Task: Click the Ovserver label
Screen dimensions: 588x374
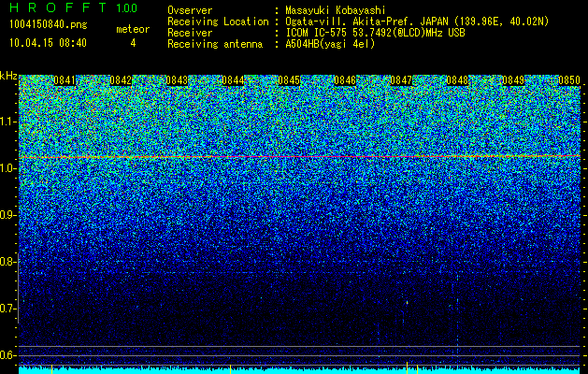Action: click(x=190, y=10)
